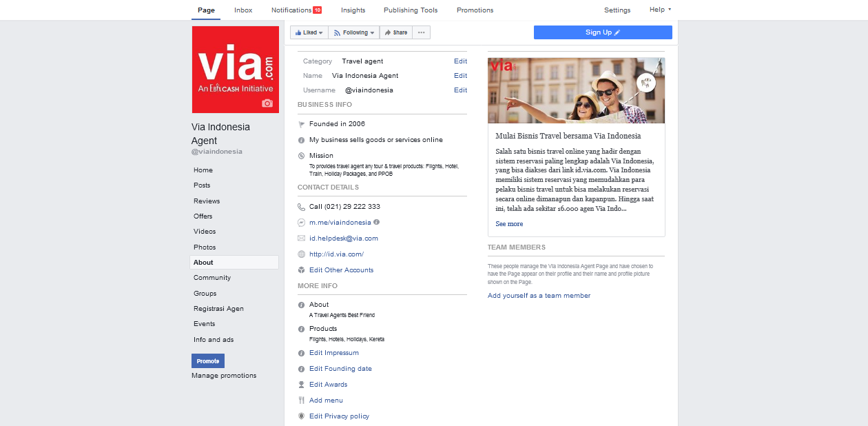Edit the Username row
This screenshot has width=868, height=426.
point(460,90)
